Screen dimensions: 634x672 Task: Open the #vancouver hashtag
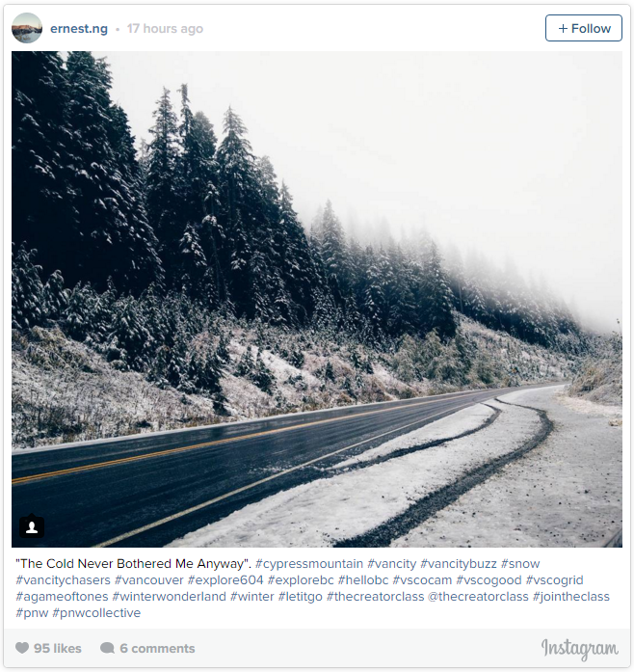click(x=148, y=579)
